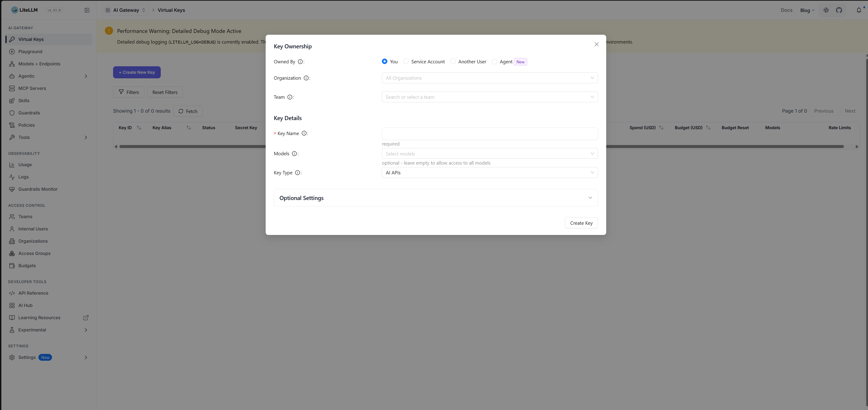Click the AI Hub grid icon
The image size is (868, 410).
tap(12, 306)
